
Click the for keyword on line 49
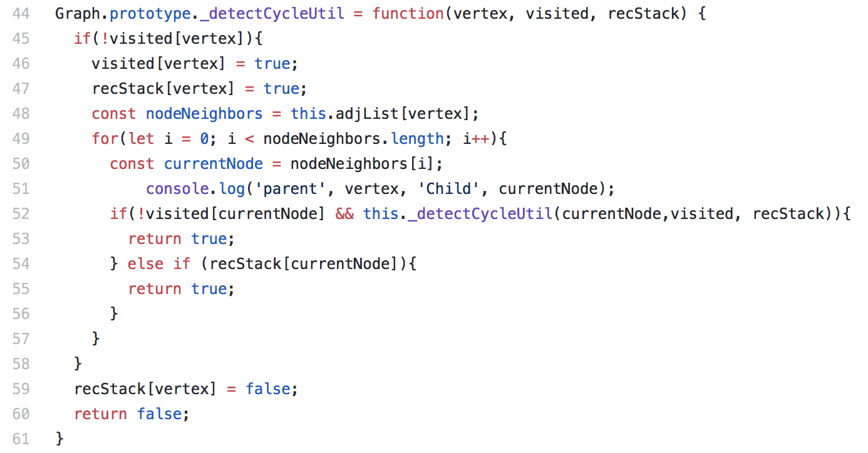point(105,138)
